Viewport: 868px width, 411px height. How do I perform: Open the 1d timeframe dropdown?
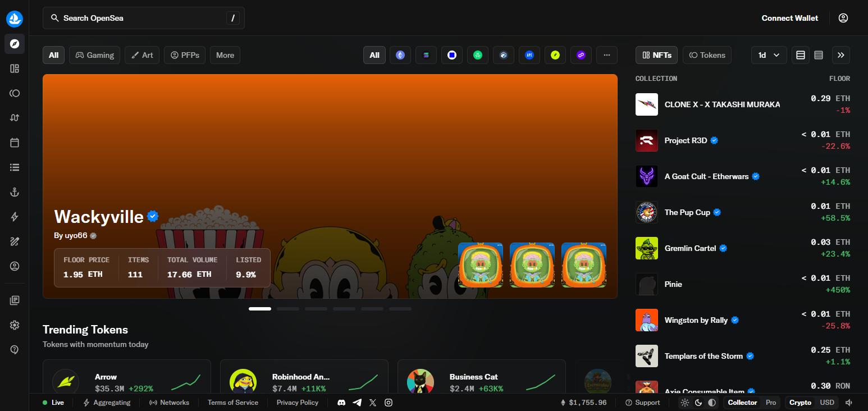pos(769,55)
